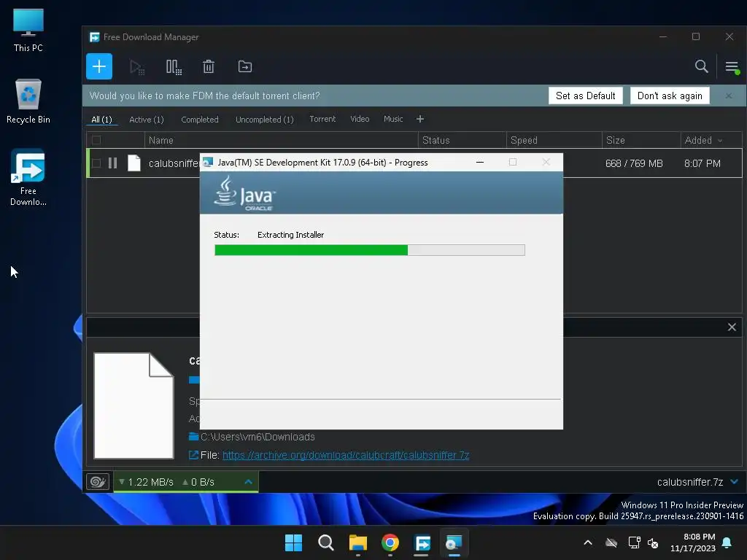Check the calubsniffer download row checkbox
The width and height of the screenshot is (747, 560).
[x=96, y=163]
